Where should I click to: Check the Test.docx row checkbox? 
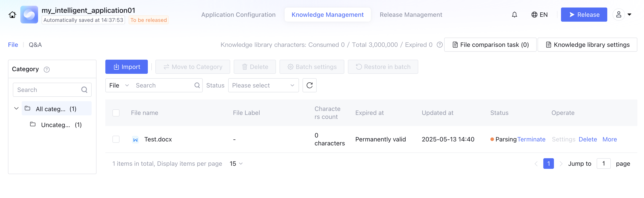pos(116,139)
